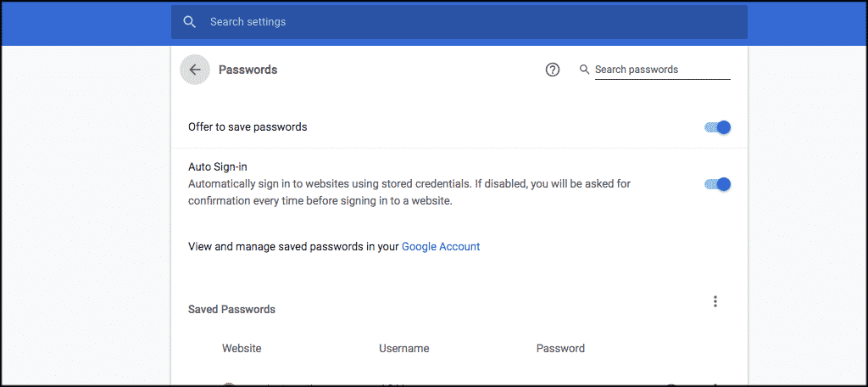This screenshot has width=868, height=387.
Task: Click the magnifier icon in Search settings bar
Action: (x=190, y=22)
